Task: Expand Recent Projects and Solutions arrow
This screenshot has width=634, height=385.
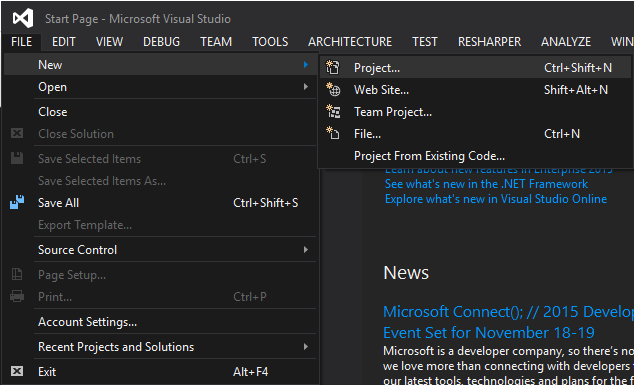Action: pyautogui.click(x=306, y=347)
